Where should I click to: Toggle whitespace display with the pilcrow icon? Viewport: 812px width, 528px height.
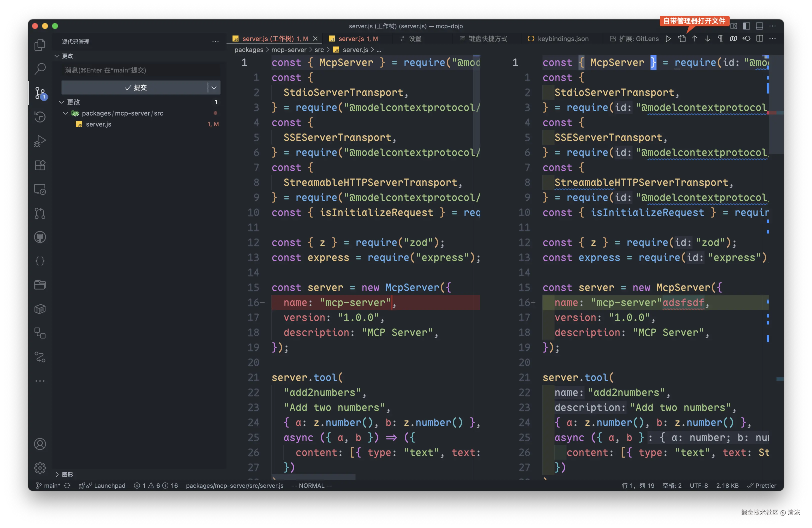coord(720,38)
